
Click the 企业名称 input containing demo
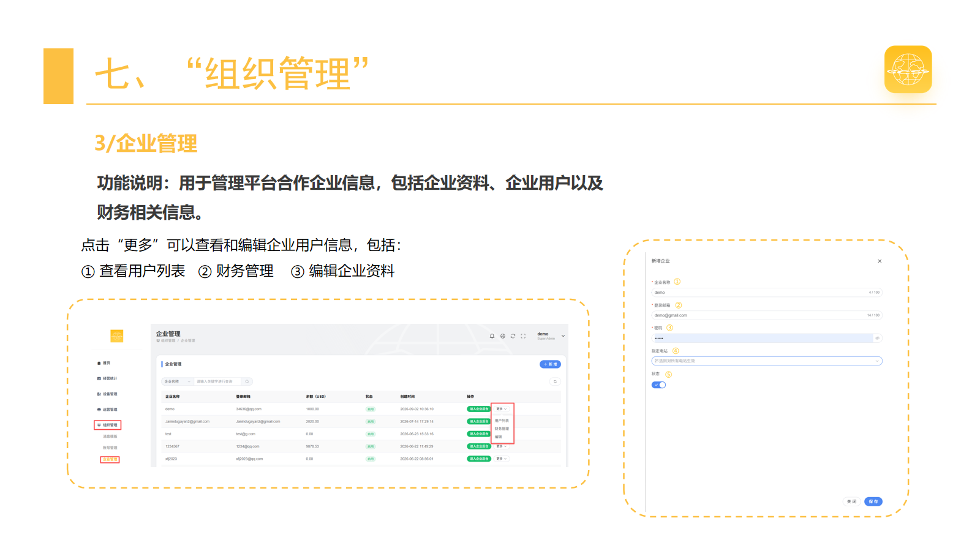(767, 293)
